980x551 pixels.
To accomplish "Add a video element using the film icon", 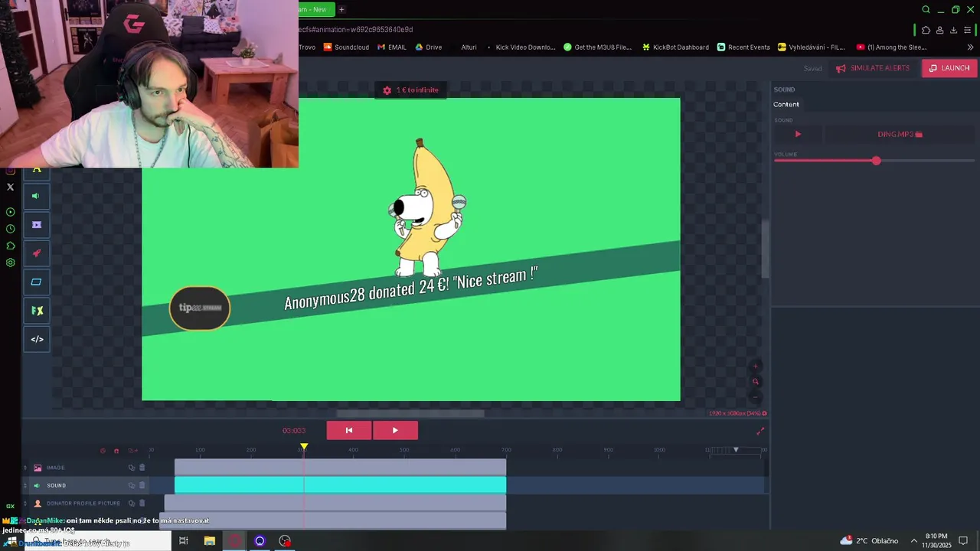I will tap(36, 225).
